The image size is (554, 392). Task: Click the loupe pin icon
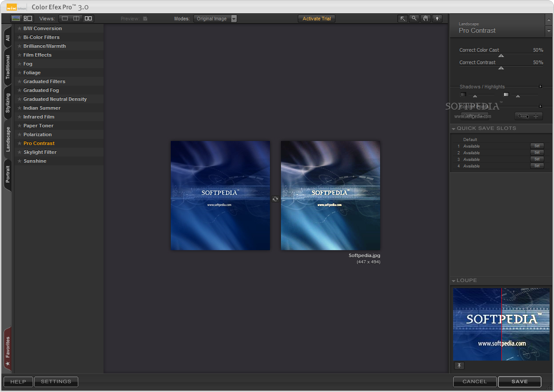pos(459,365)
